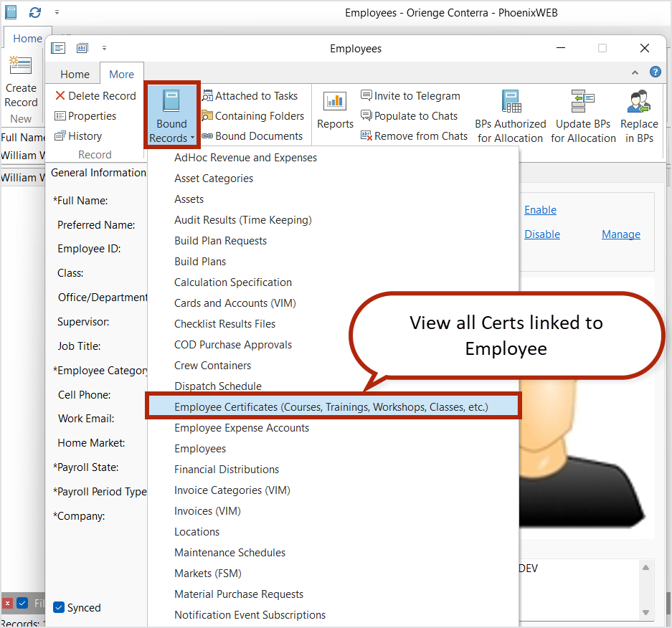
Task: Click the red X filter icon at bottom left
Action: (x=7, y=603)
